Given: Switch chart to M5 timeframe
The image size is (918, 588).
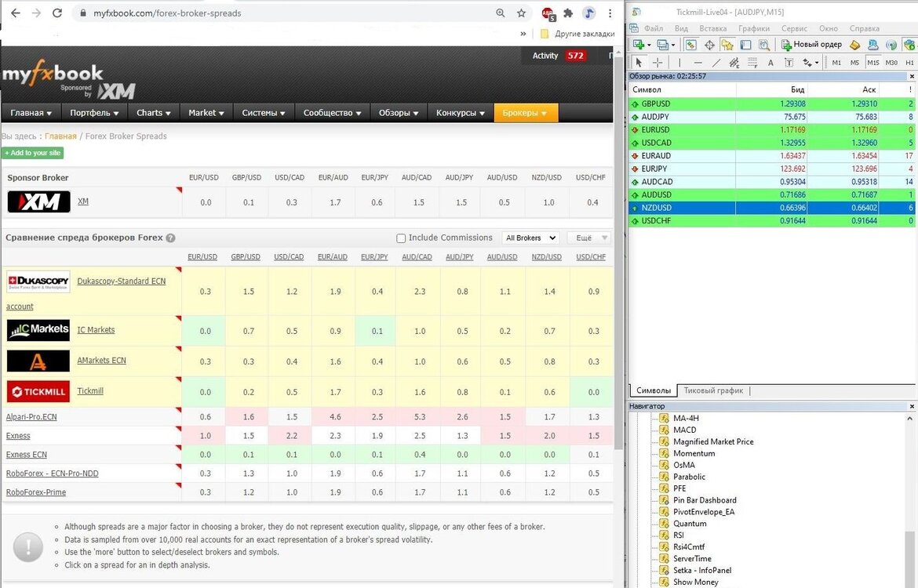Looking at the screenshot, I should tap(854, 63).
